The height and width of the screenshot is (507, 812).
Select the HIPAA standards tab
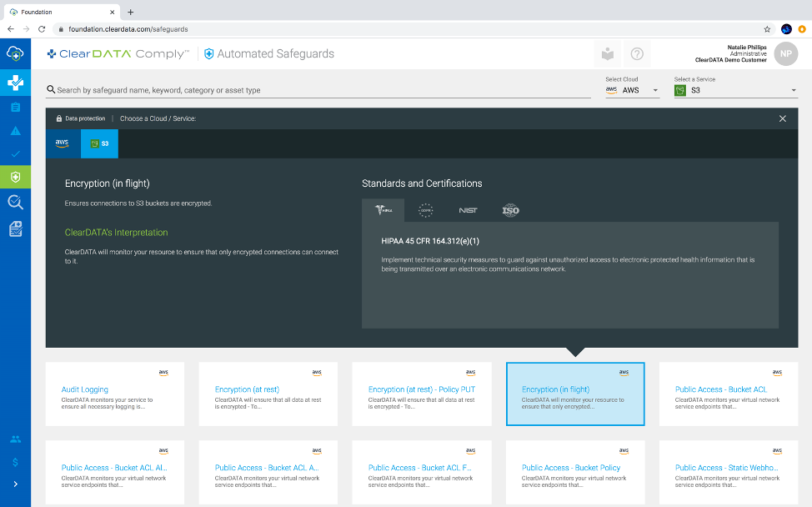(383, 210)
